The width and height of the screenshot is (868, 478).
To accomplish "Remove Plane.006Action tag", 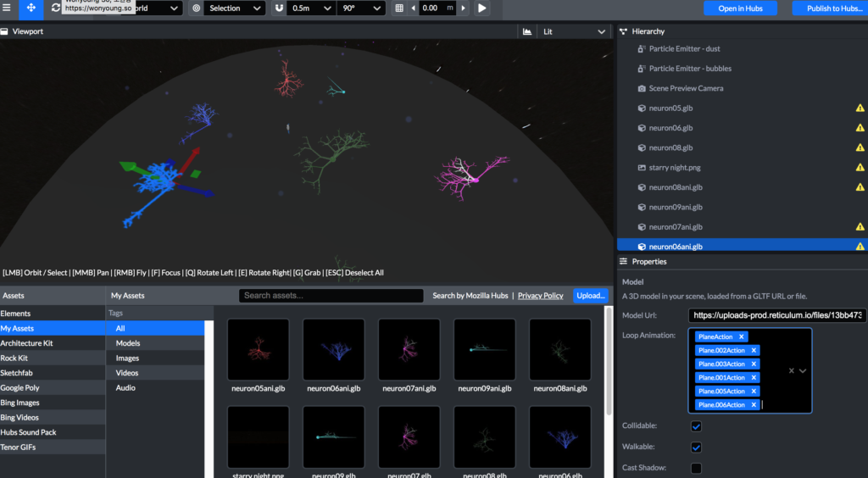I will [x=754, y=405].
